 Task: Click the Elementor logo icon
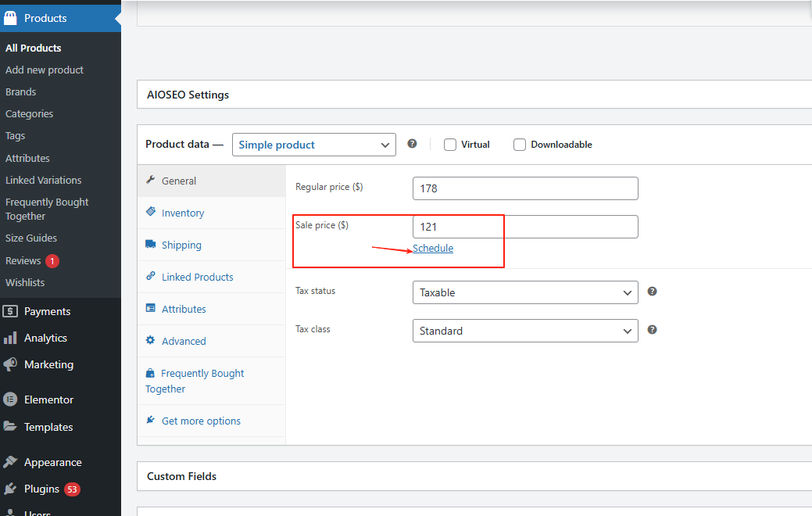(10, 400)
